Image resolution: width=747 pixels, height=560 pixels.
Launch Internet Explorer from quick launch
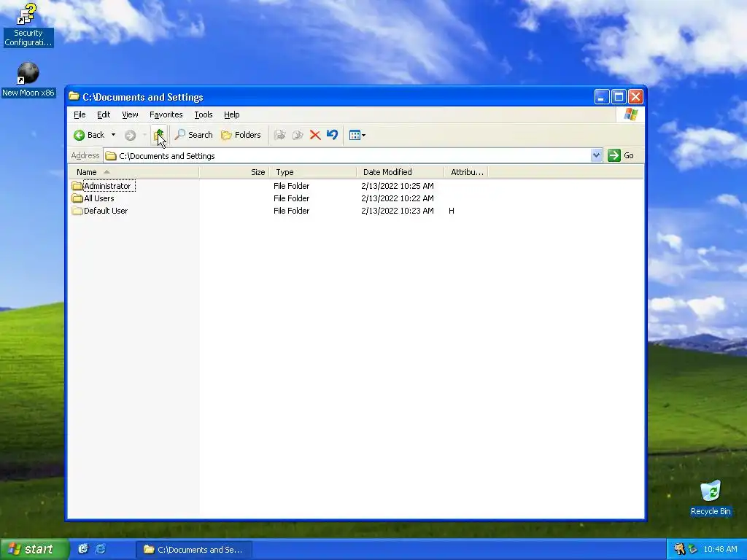click(x=101, y=549)
